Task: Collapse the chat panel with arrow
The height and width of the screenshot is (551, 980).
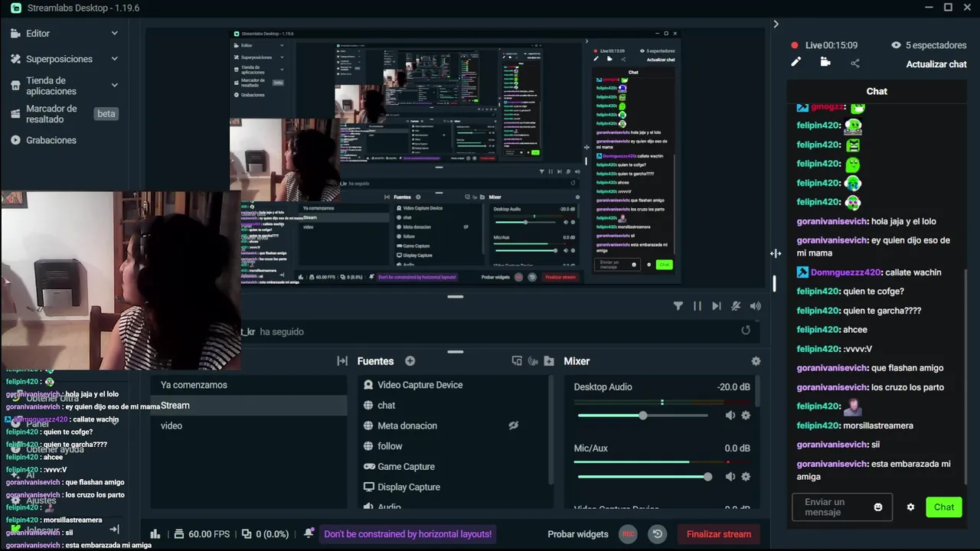Action: coord(776,24)
